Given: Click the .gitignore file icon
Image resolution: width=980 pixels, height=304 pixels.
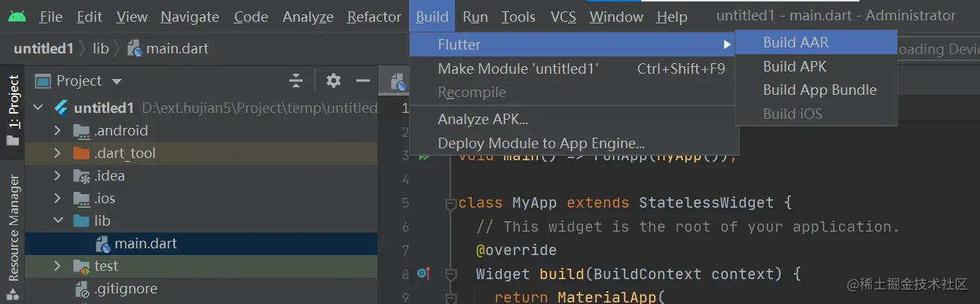Looking at the screenshot, I should [81, 289].
